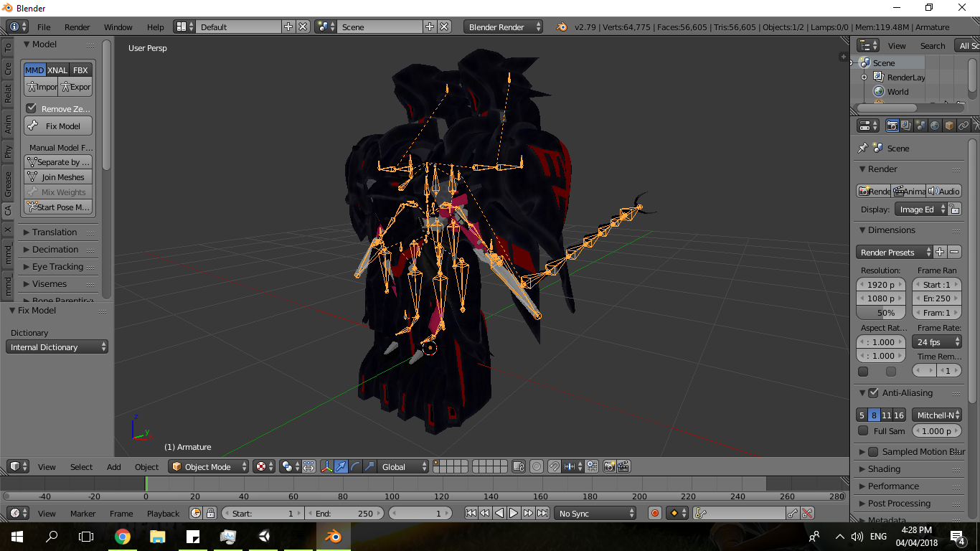This screenshot has height=551, width=980.
Task: Toggle the Remove Ze... checkbox
Action: [32, 108]
